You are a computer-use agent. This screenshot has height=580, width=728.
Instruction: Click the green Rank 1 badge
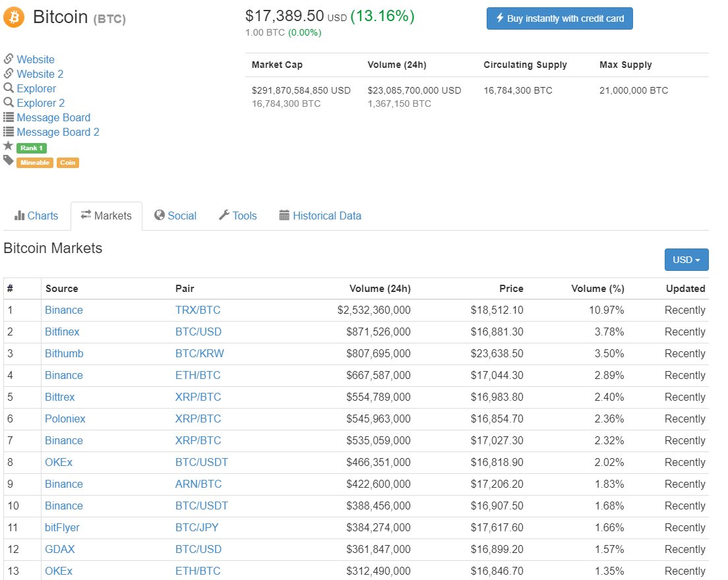32,148
